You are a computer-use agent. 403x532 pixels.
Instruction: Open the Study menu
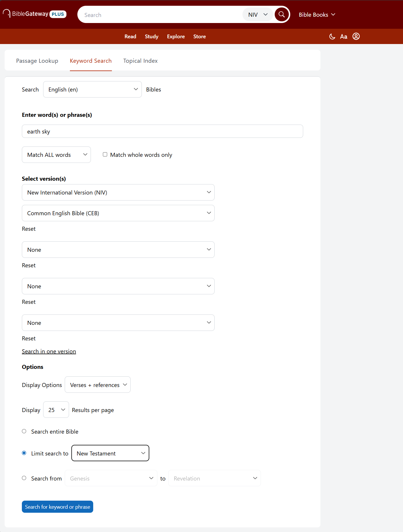point(152,37)
